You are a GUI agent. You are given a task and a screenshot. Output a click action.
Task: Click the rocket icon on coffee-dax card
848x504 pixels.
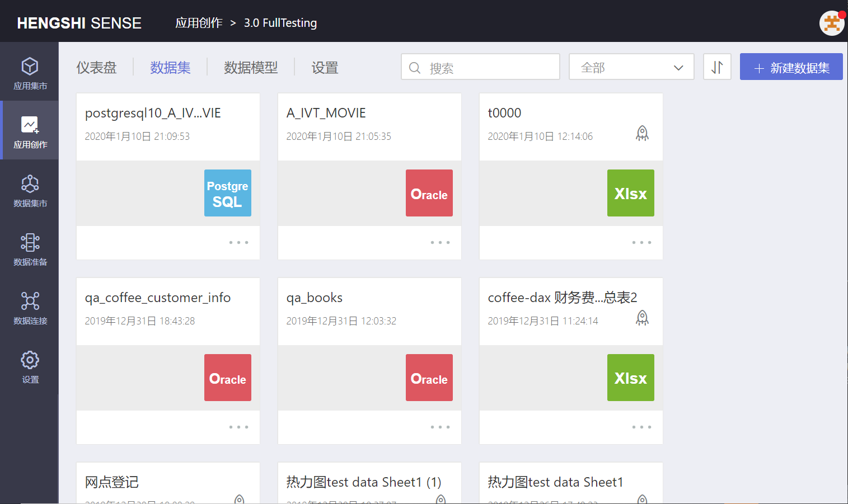[643, 318]
